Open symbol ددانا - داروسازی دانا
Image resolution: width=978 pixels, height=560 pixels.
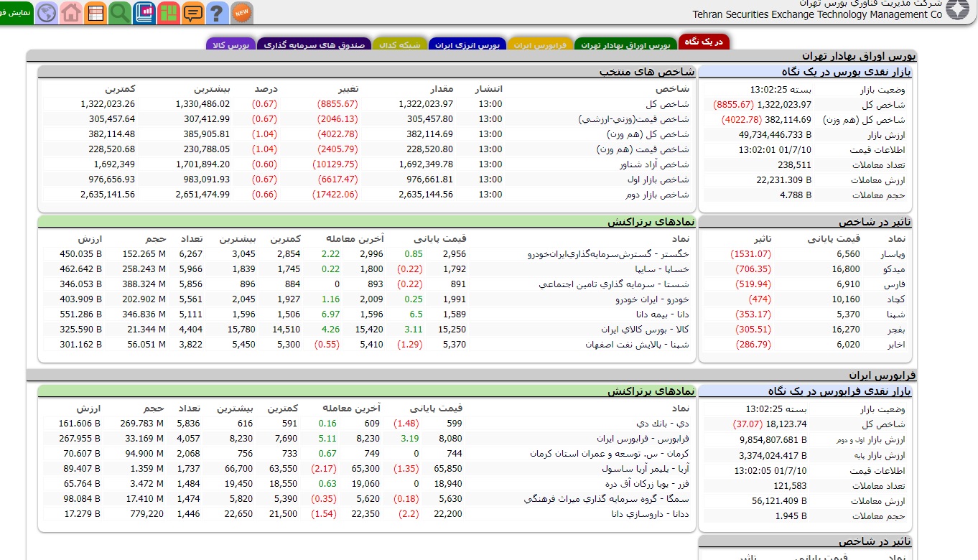click(x=650, y=514)
